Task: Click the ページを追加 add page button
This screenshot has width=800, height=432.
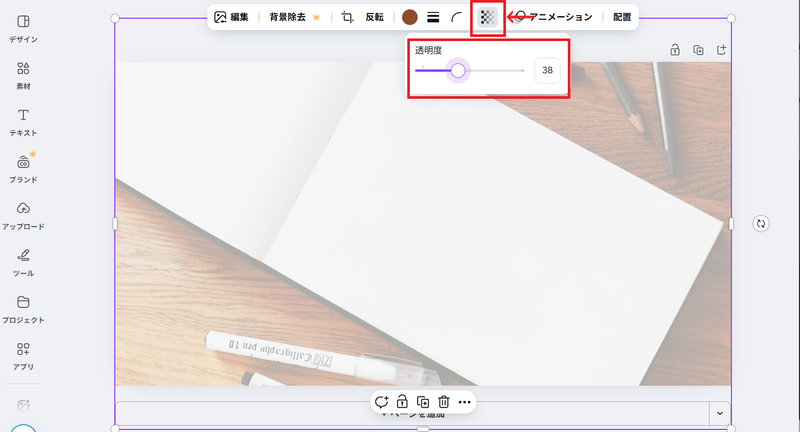Action: [x=412, y=413]
